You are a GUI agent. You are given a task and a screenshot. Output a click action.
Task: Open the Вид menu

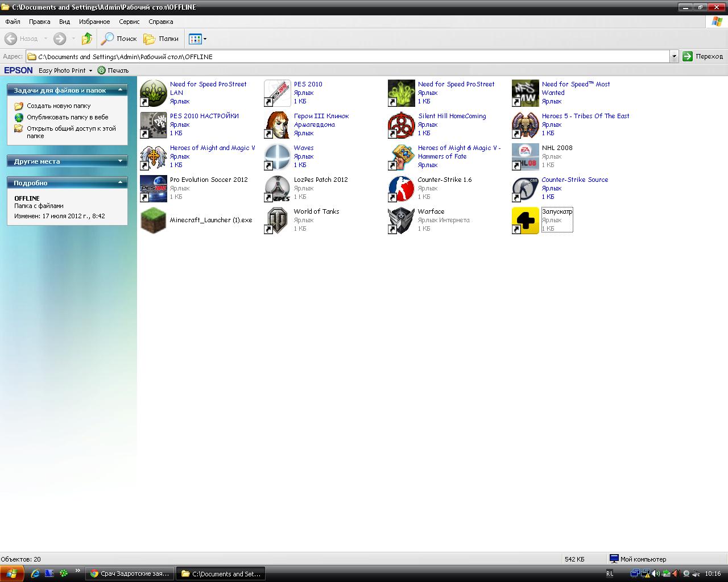coord(64,22)
